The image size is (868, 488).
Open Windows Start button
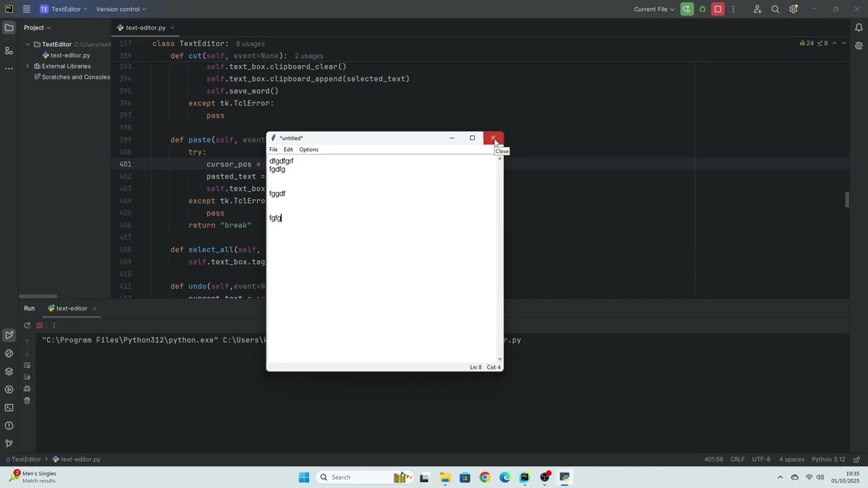[x=304, y=477]
